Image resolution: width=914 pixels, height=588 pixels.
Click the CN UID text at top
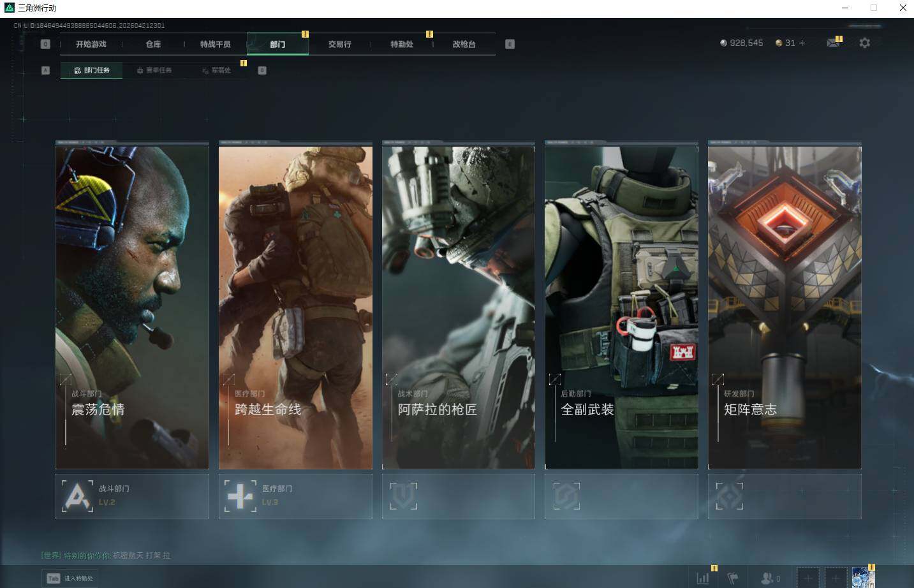pos(89,26)
